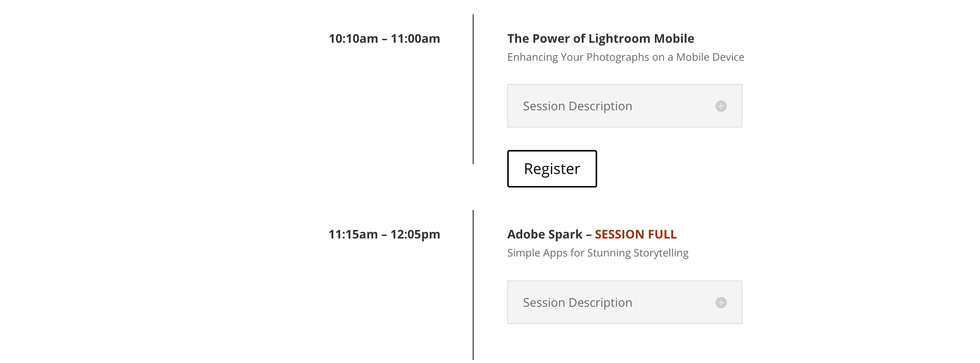Click the Session Description text under Lightroom Mobile
Image resolution: width=980 pixels, height=363 pixels.
pyautogui.click(x=578, y=106)
